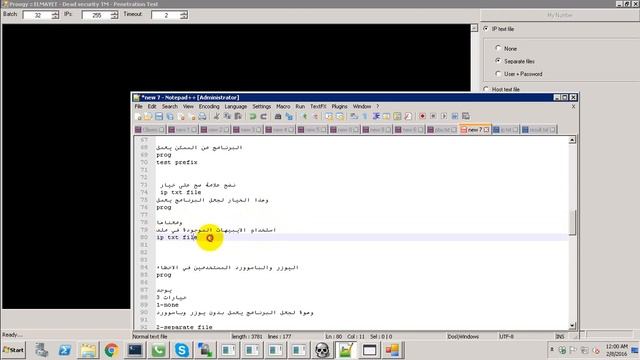640x360 pixels.
Task: Click the Batch input field
Action: tap(37, 15)
